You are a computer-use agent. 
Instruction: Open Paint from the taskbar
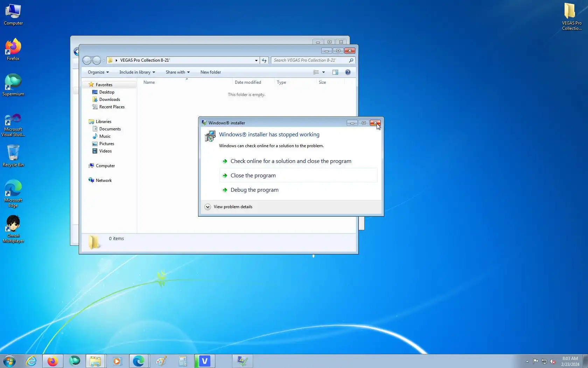pos(161,361)
